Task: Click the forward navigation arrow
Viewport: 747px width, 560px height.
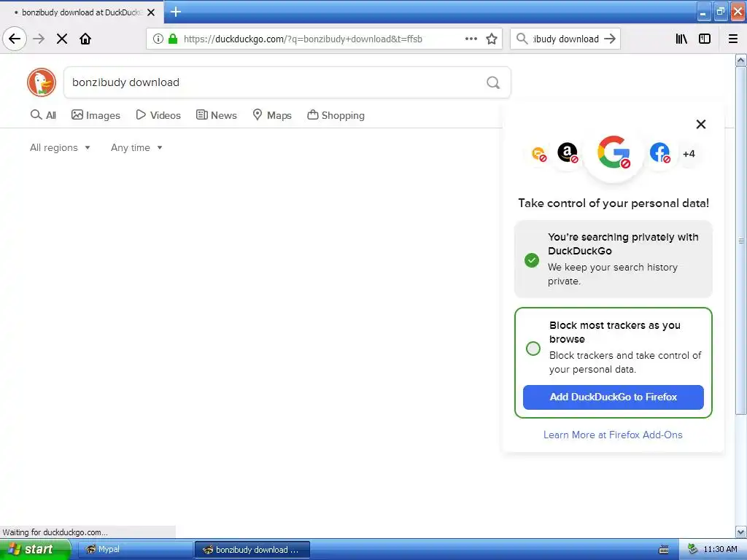Action: tap(39, 39)
